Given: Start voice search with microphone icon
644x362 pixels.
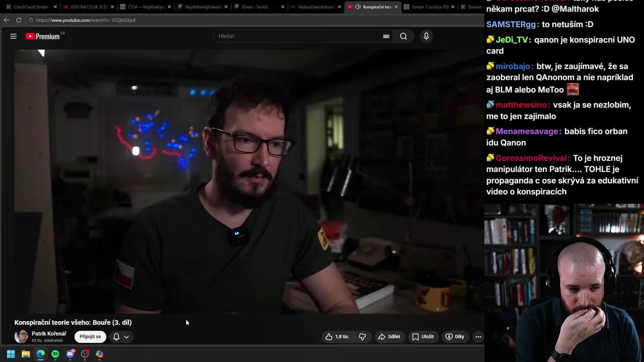Looking at the screenshot, I should click(x=426, y=36).
